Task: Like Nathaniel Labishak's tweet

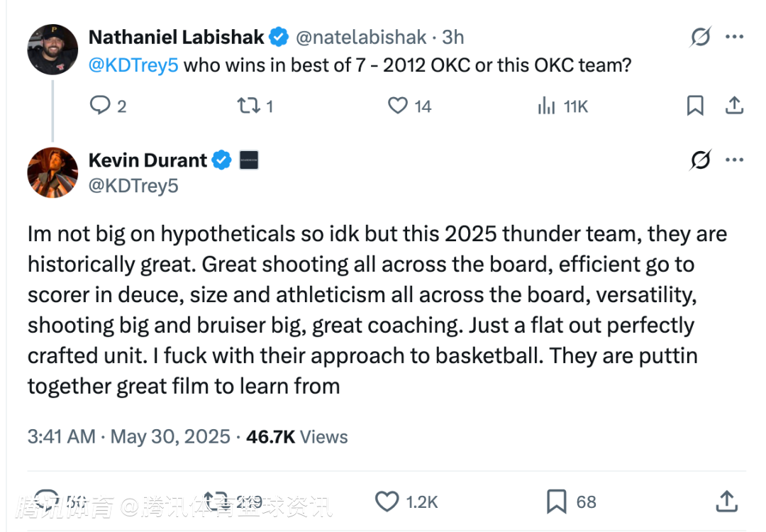Action: coord(398,106)
